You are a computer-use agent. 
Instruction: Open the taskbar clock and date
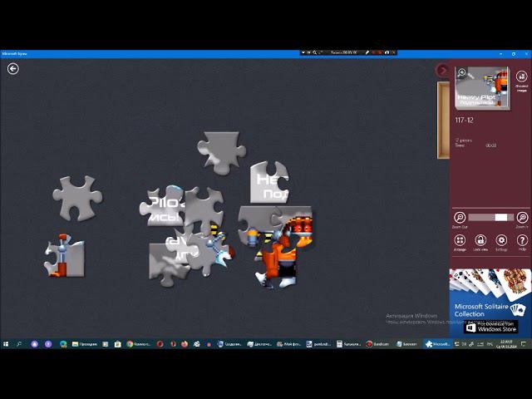tap(506, 344)
